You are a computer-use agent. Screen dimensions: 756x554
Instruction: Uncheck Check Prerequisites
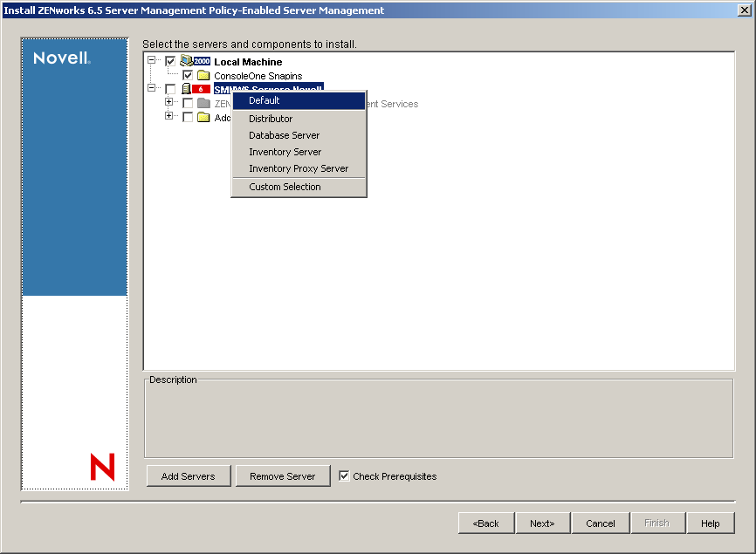pos(343,475)
